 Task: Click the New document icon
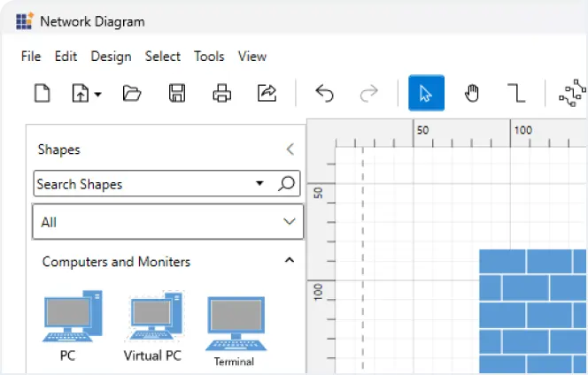(42, 93)
